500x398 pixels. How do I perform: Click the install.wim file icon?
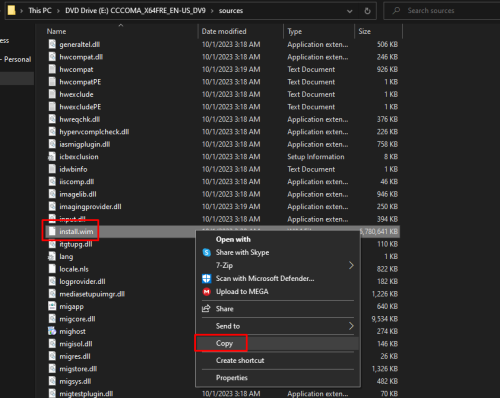(52, 231)
